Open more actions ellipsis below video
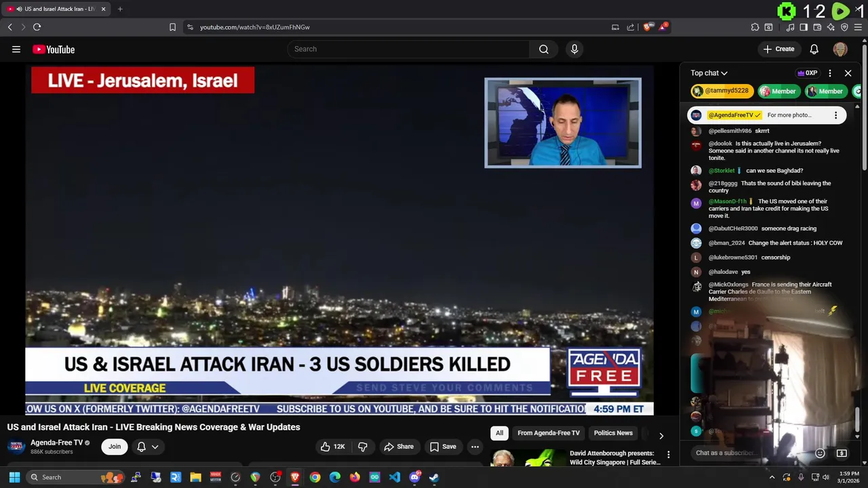This screenshot has width=868, height=488. point(475,447)
